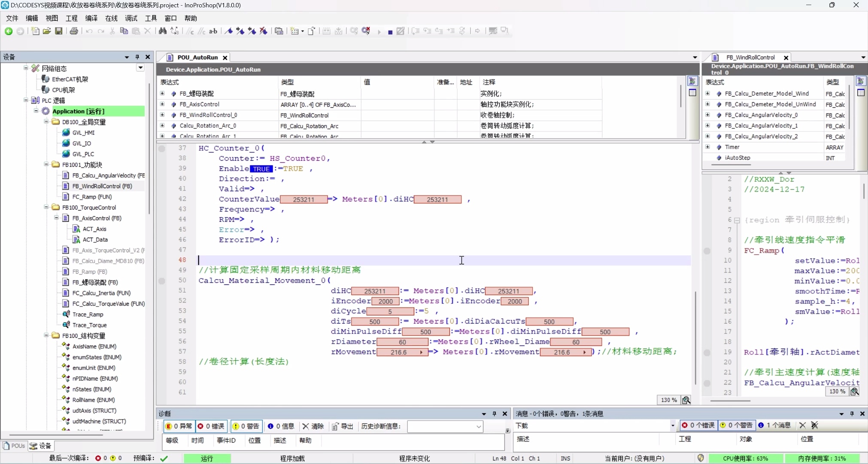Image resolution: width=868 pixels, height=464 pixels.
Task: Collapse the DB100_全局变量 folder
Action: point(46,122)
